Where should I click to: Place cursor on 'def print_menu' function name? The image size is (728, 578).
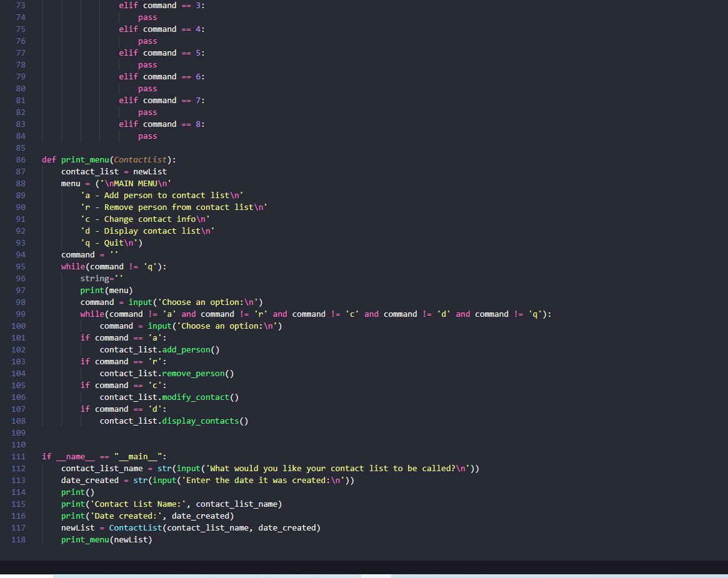pos(85,160)
